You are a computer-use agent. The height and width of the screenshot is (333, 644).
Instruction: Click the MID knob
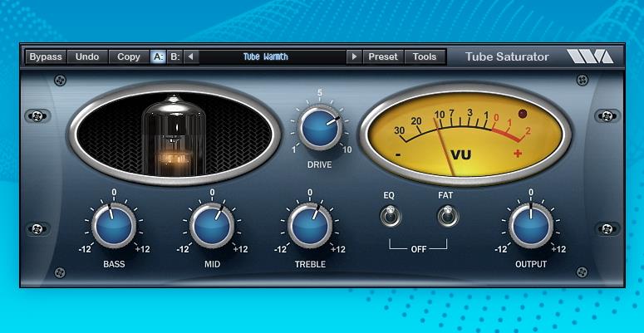point(212,225)
